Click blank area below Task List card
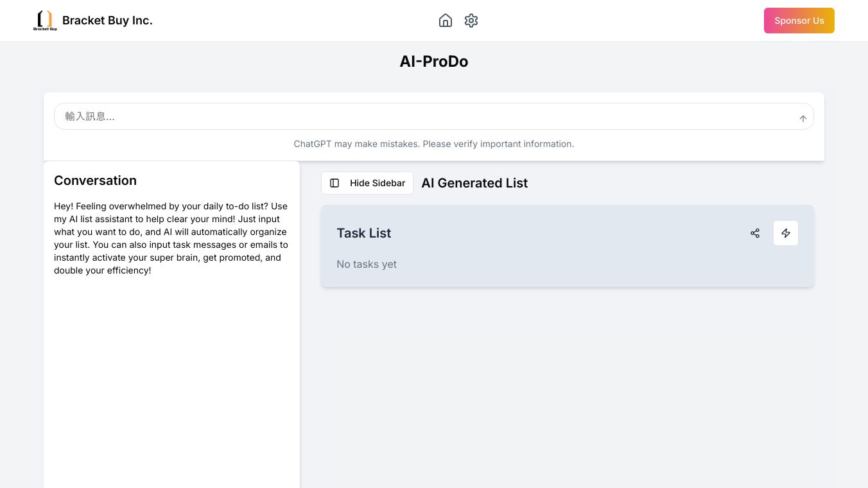The height and width of the screenshot is (488, 868). [568, 385]
